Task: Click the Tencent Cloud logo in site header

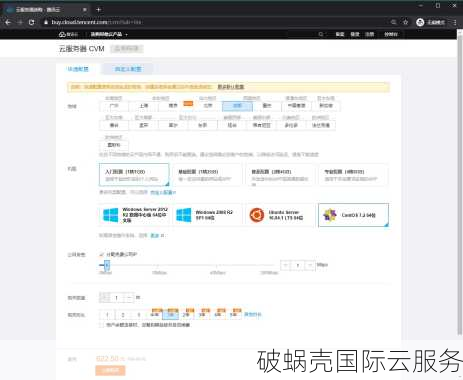Action: (x=68, y=34)
